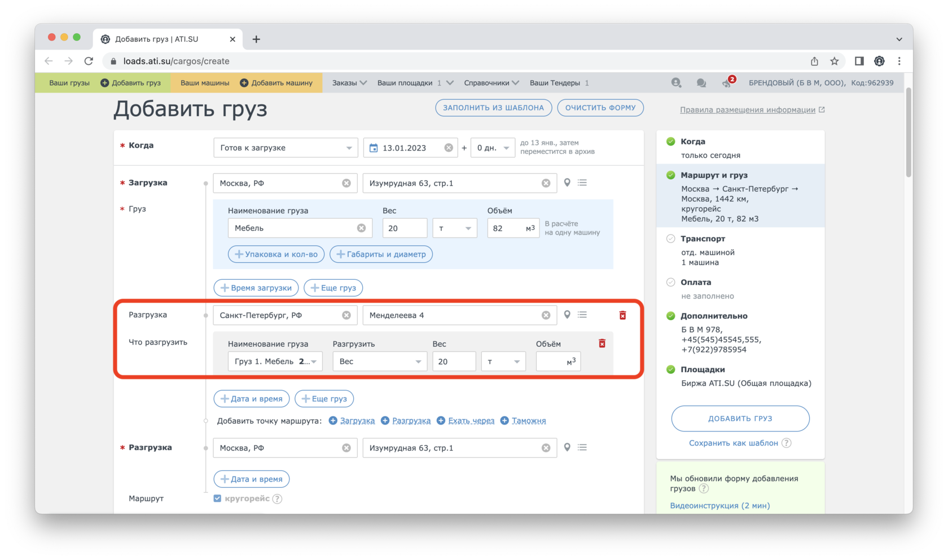The image size is (948, 560).
Task: Open the user account icon in ATI header
Action: tap(676, 83)
